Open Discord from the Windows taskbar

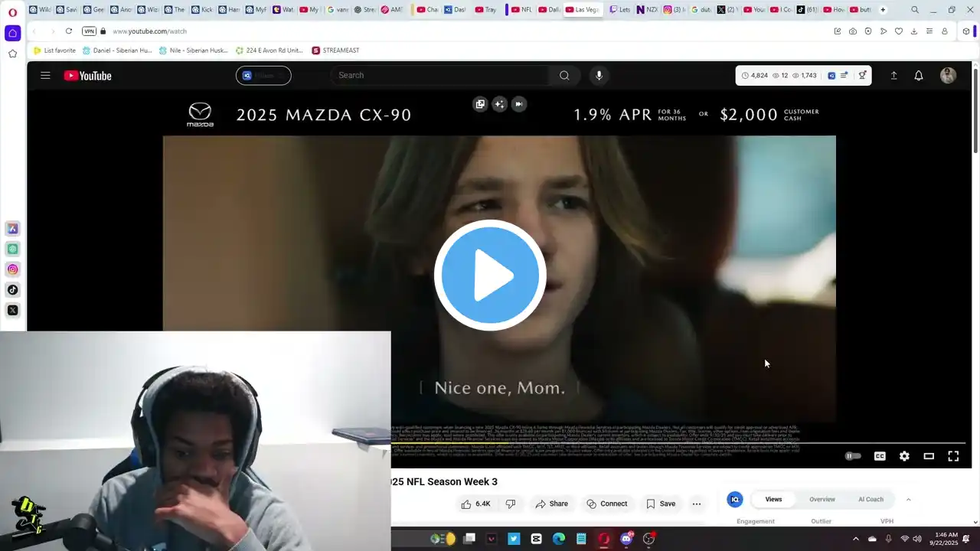pos(626,539)
